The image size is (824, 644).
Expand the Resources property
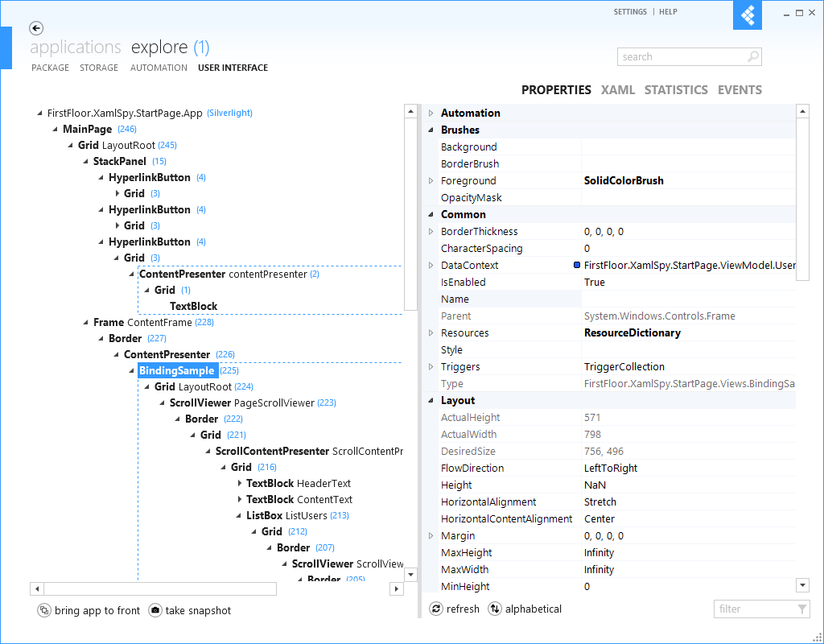(431, 332)
